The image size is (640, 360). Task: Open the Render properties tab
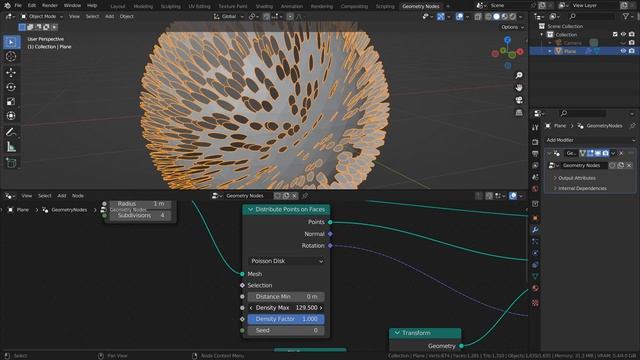click(x=535, y=142)
